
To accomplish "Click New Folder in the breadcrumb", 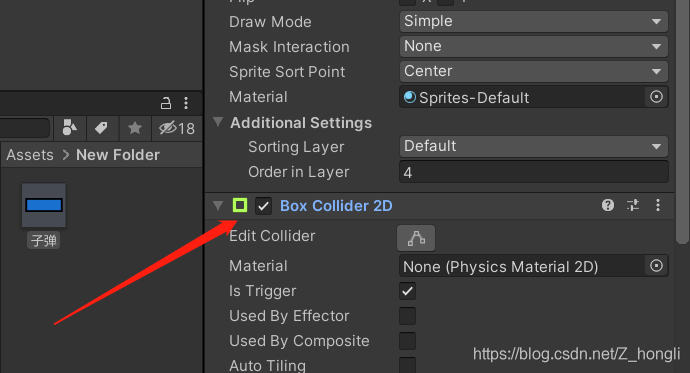I will 118,155.
